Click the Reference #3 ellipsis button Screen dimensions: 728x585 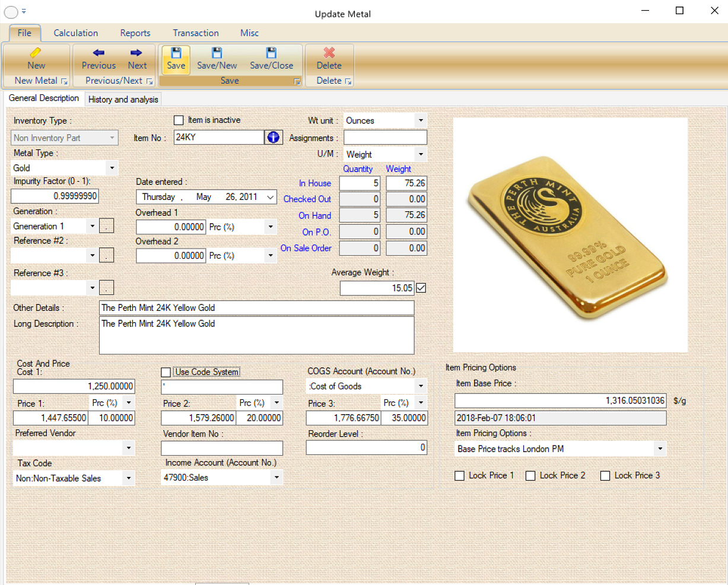pyautogui.click(x=106, y=288)
